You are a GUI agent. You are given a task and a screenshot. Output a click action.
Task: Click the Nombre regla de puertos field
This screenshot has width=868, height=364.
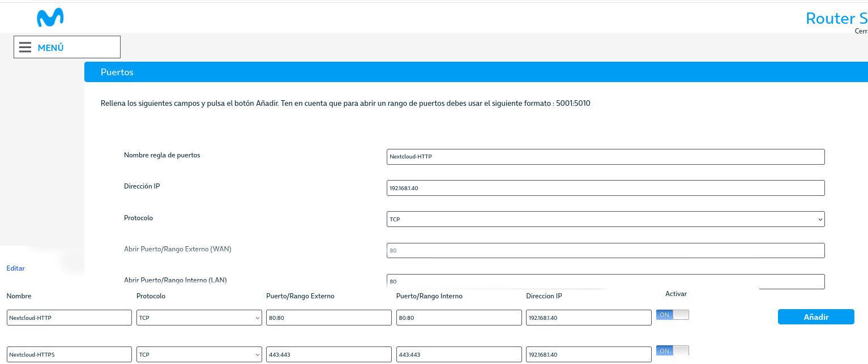[x=605, y=157]
